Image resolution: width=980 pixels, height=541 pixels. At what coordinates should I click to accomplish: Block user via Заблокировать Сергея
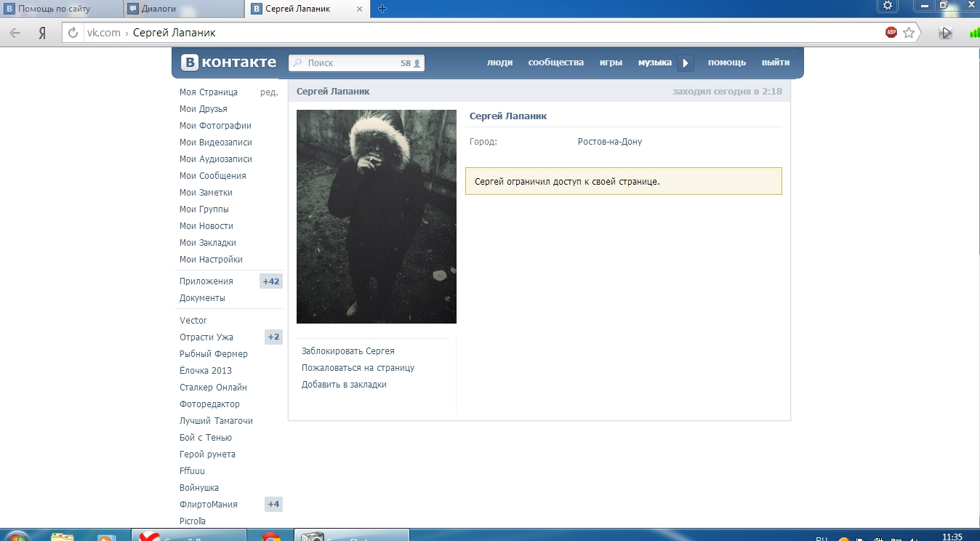(x=348, y=351)
